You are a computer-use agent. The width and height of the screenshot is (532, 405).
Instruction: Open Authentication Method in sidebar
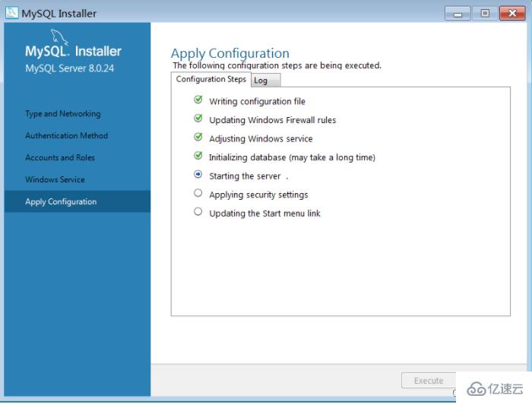pos(66,136)
